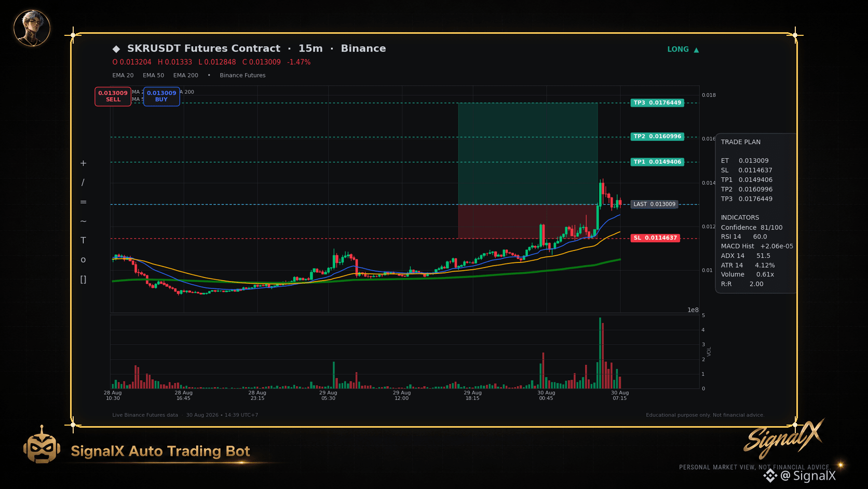Click the TP3 0.0176449 trade plan row
Viewport: 868px width, 489px height.
pyautogui.click(x=747, y=199)
